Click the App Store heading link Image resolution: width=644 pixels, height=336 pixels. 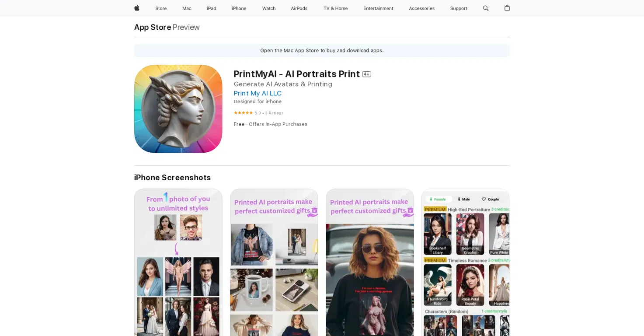click(x=153, y=27)
